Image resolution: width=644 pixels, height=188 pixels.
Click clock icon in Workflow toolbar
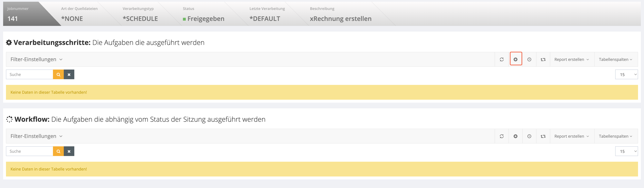(529, 136)
